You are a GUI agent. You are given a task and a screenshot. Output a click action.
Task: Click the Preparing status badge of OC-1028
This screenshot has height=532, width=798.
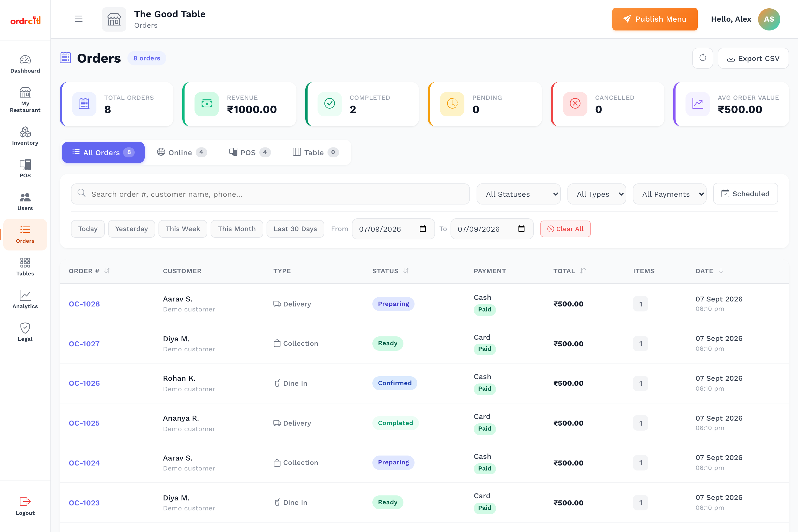pyautogui.click(x=393, y=304)
